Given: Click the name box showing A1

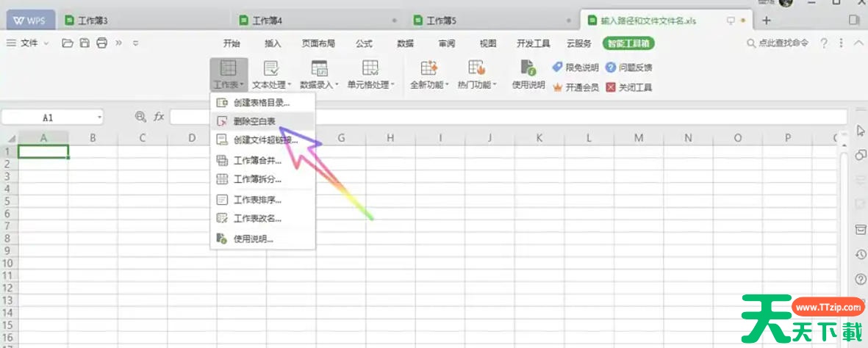Looking at the screenshot, I should pos(48,117).
